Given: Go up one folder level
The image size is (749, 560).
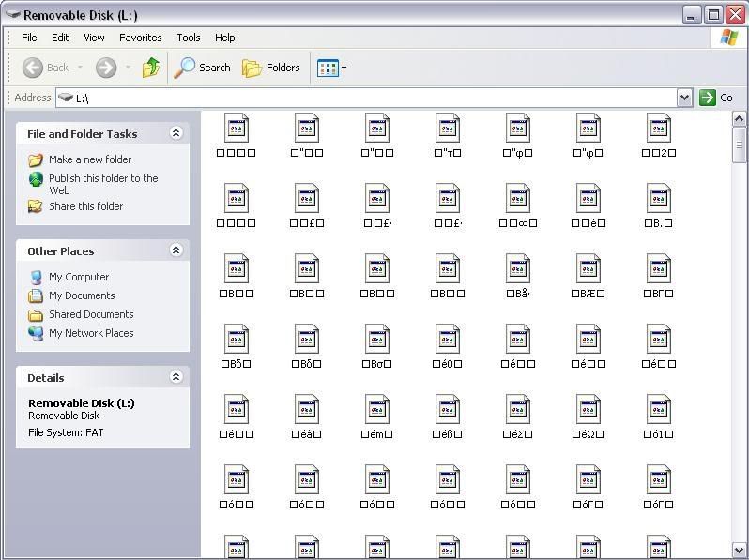Looking at the screenshot, I should (x=151, y=68).
